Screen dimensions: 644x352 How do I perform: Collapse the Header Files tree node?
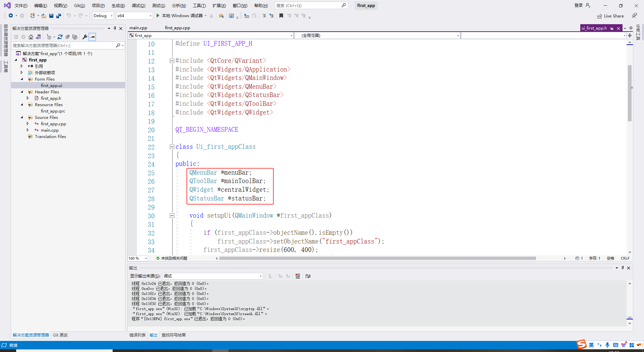coord(22,92)
